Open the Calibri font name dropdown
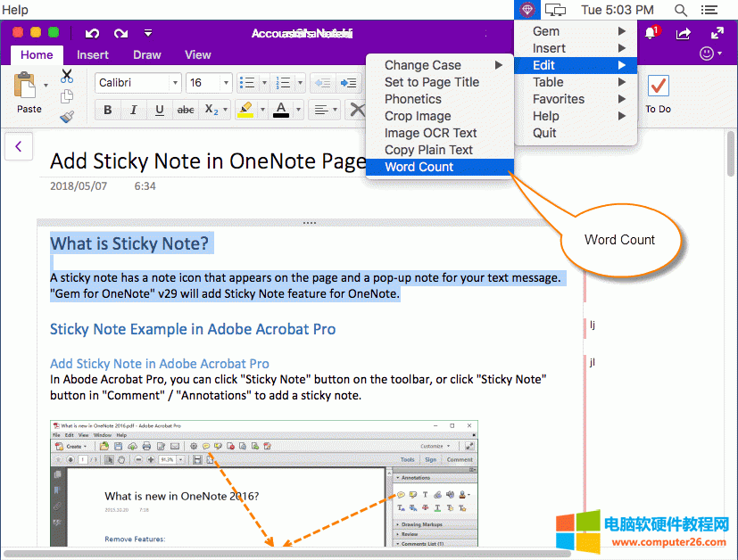Viewport: 738px width, 560px height. point(137,83)
